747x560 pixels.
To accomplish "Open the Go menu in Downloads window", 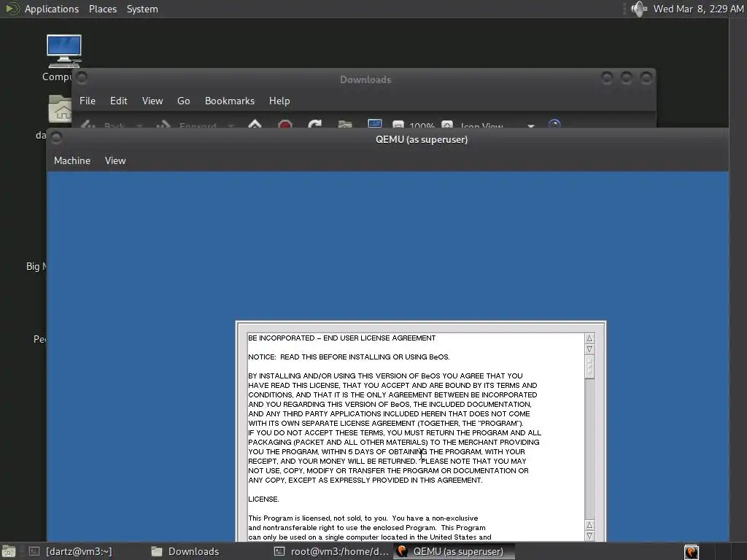I will [183, 101].
